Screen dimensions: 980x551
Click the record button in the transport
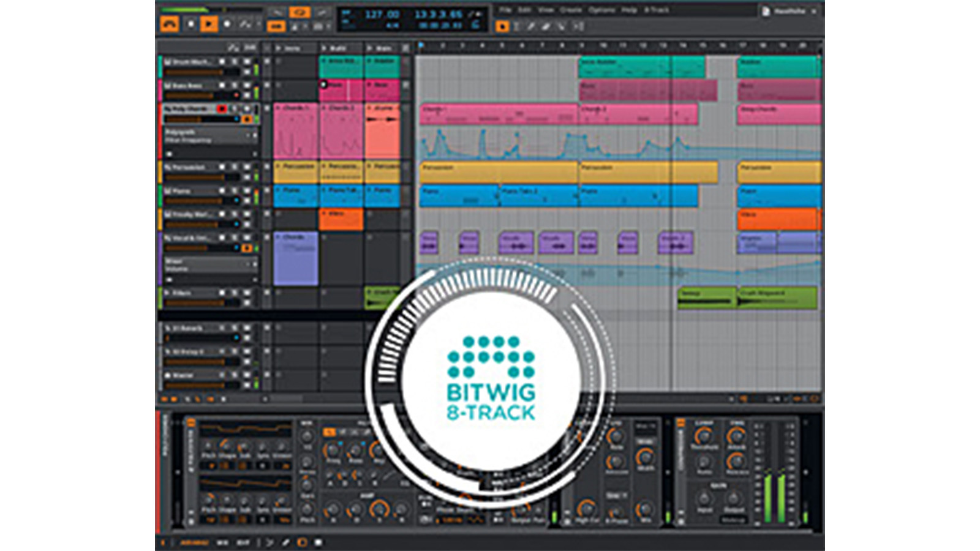(227, 24)
